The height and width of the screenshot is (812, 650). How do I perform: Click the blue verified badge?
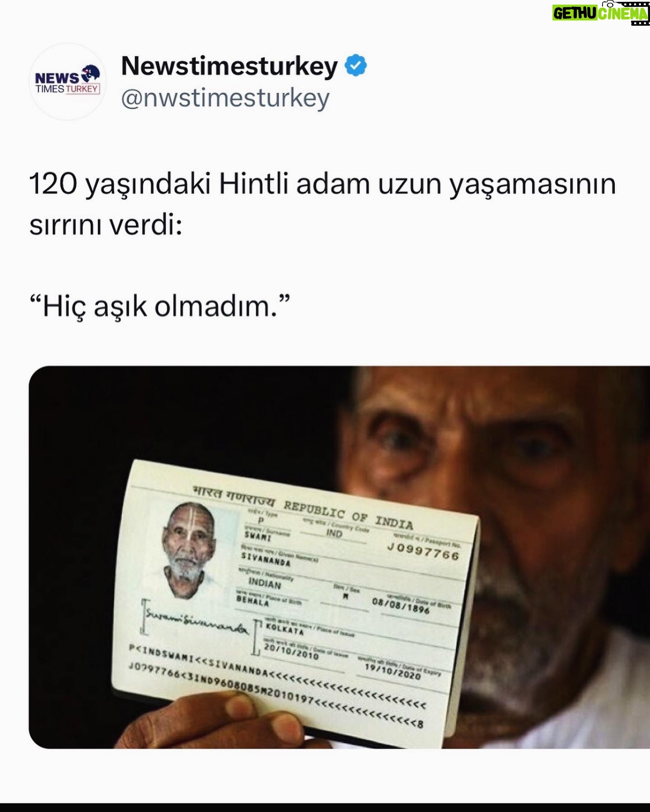coord(356,66)
